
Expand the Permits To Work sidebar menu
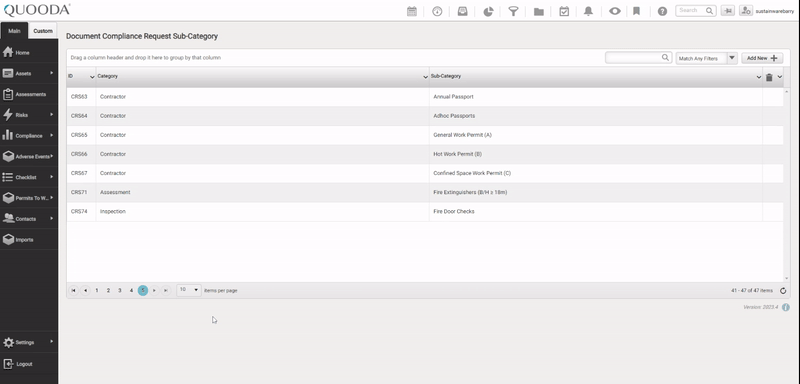pyautogui.click(x=29, y=198)
